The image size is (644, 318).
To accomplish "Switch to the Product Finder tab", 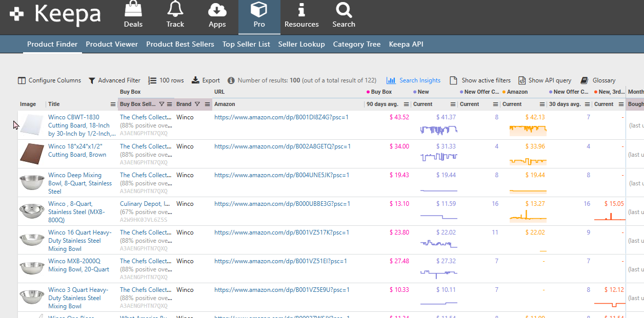I will [52, 44].
